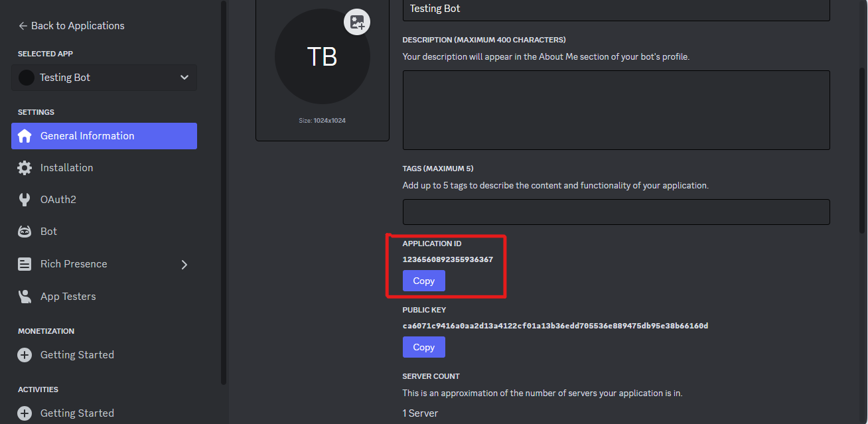Click the Activities Getting Started icon
Viewport: 868px width, 424px height.
click(25, 413)
